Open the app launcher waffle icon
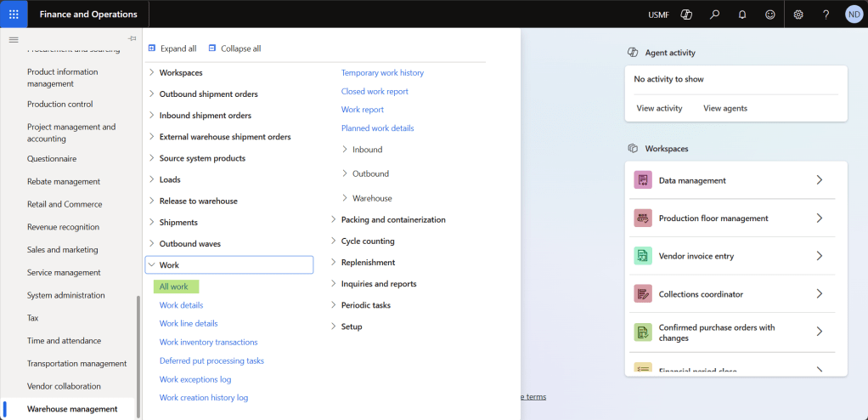Image resolution: width=868 pixels, height=420 pixels. (x=14, y=14)
